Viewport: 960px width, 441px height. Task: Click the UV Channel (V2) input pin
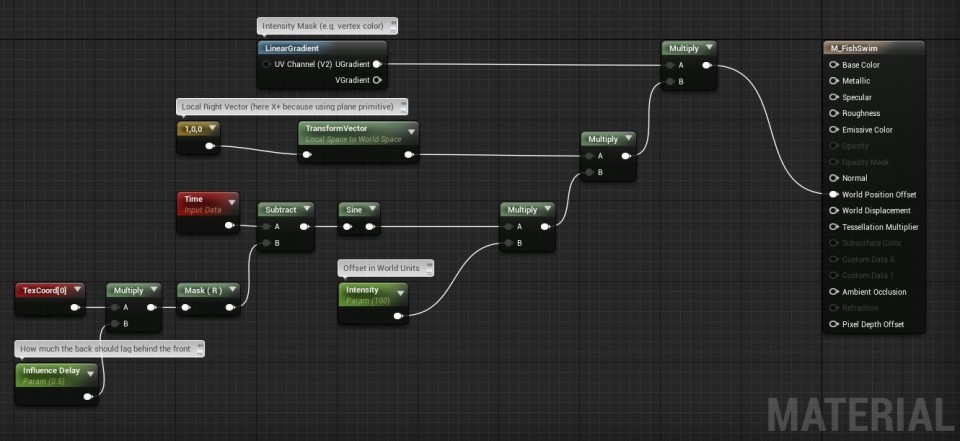(266, 64)
